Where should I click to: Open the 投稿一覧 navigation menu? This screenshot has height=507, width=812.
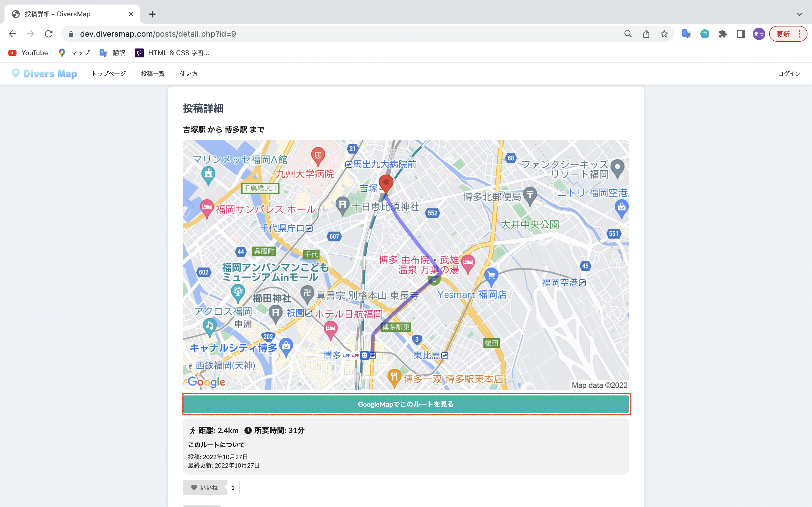point(153,74)
